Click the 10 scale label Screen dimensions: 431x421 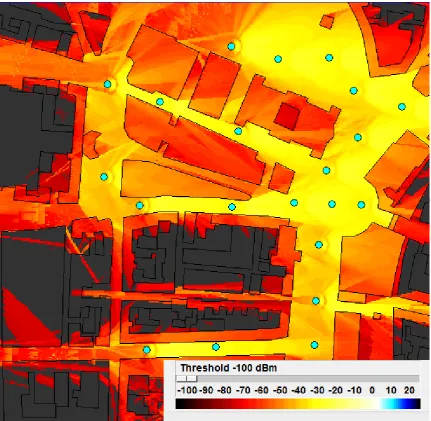[x=391, y=390]
